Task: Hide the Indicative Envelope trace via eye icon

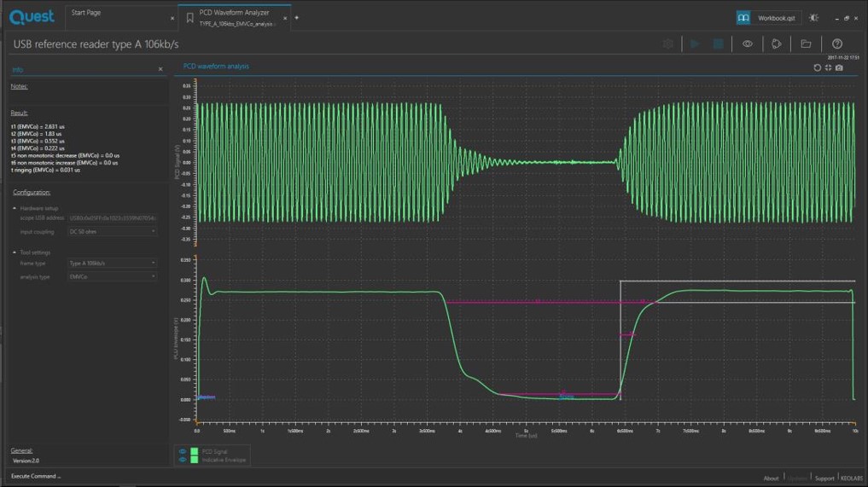Action: [183, 460]
